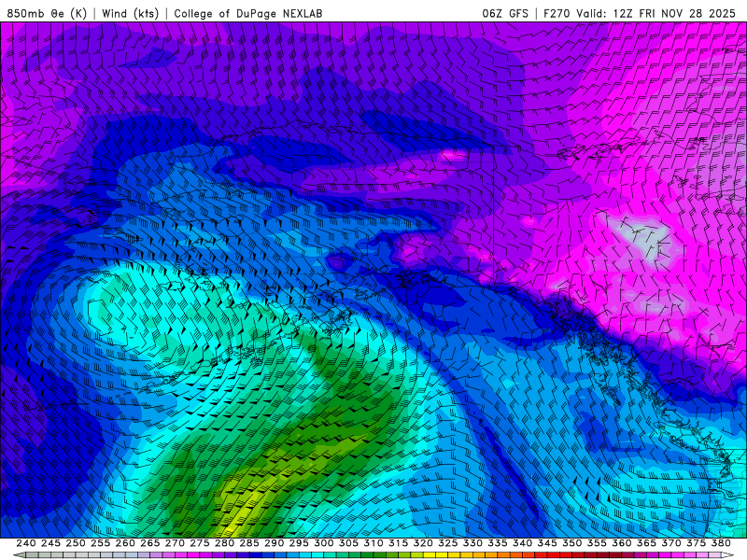
Task: Click the 365 legend value
Action: pos(646,543)
